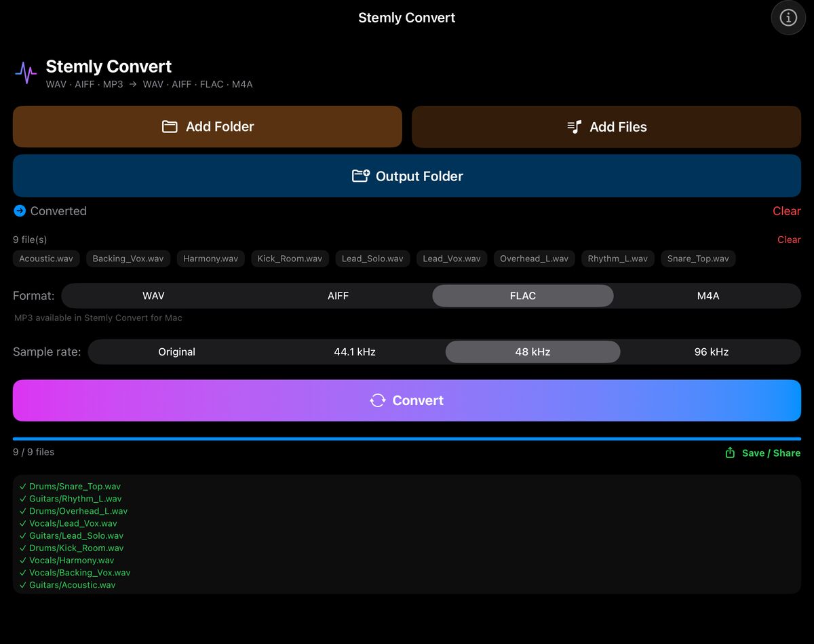814x644 pixels.
Task: Open the info icon in top-right corner
Action: pos(788,18)
